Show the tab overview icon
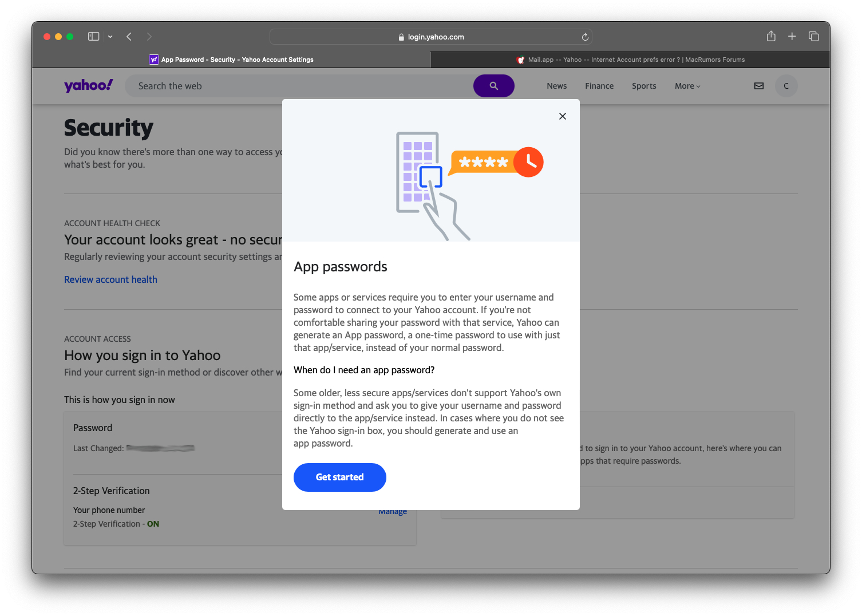 (813, 37)
